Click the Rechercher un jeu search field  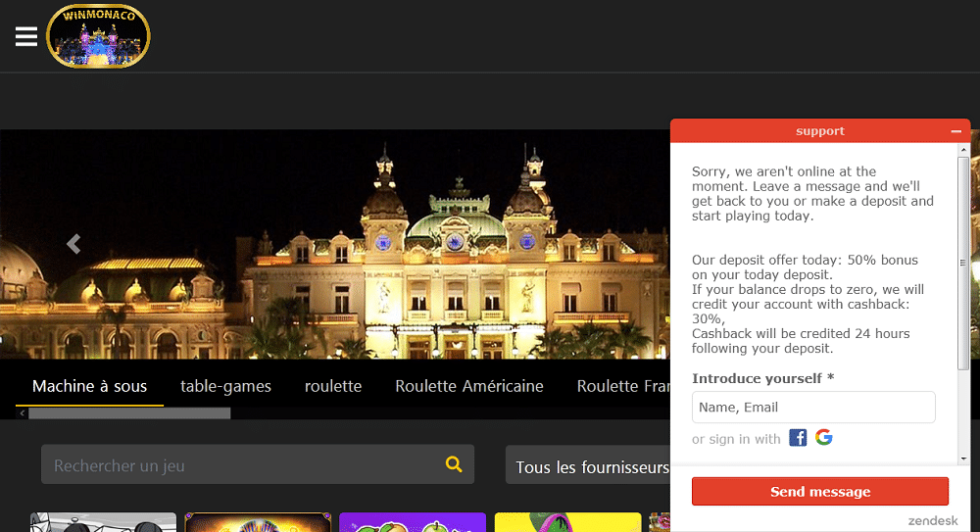coord(258,464)
